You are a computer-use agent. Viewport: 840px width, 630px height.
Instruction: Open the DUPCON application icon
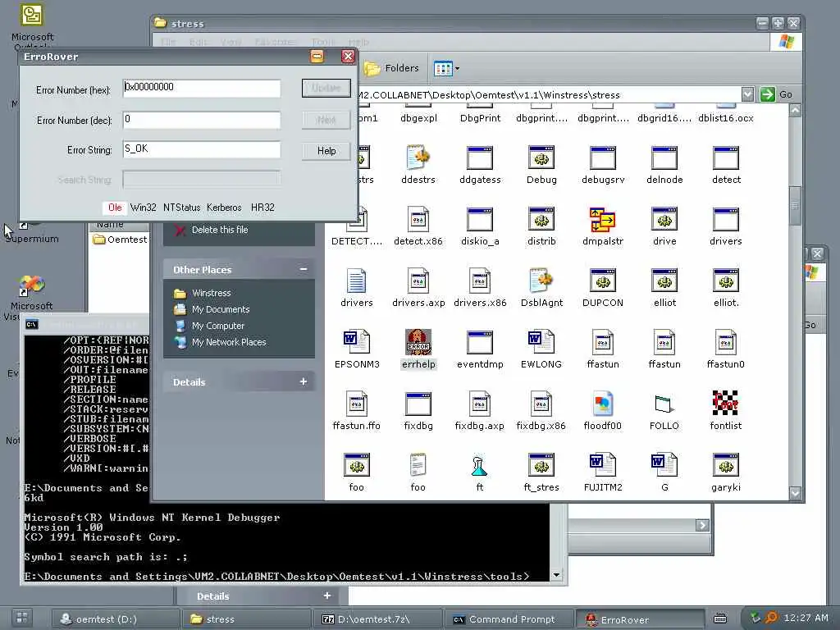(x=603, y=281)
